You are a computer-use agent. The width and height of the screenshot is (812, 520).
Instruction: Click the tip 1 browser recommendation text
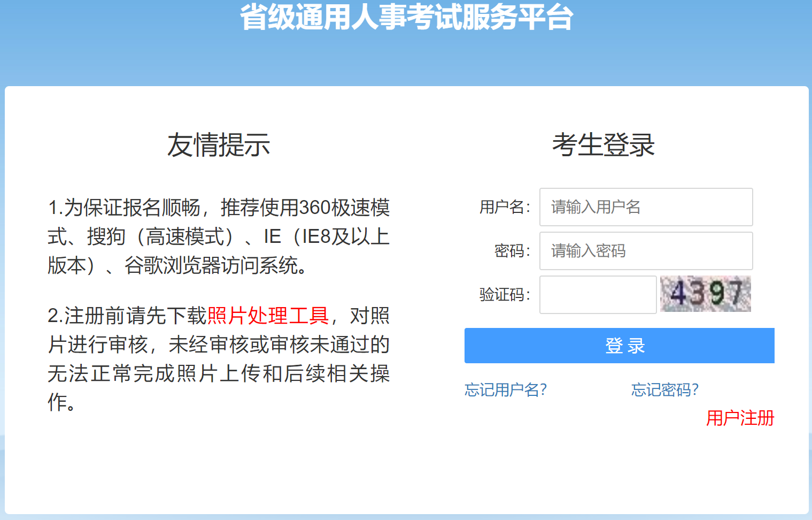[219, 236]
